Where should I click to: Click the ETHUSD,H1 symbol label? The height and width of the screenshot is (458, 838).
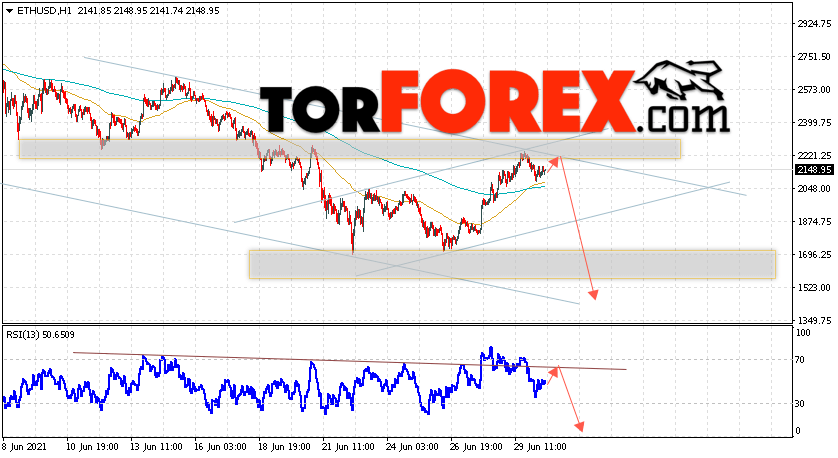click(x=44, y=11)
